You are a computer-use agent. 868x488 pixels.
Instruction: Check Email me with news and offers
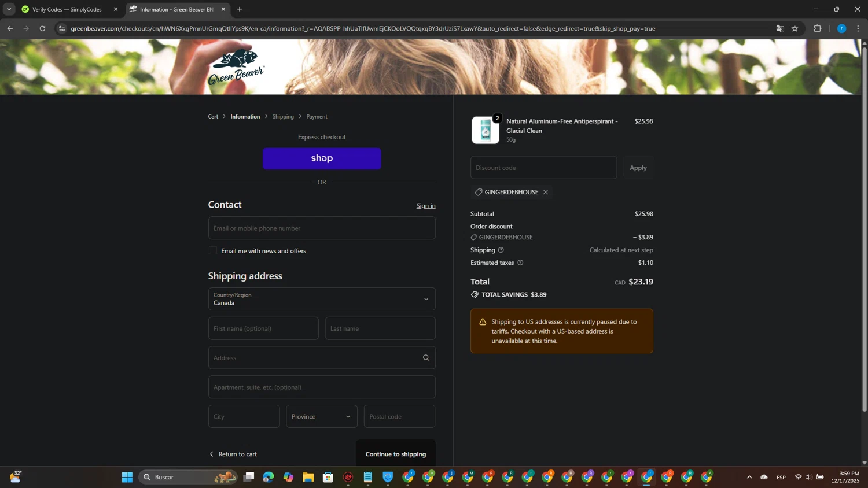213,250
